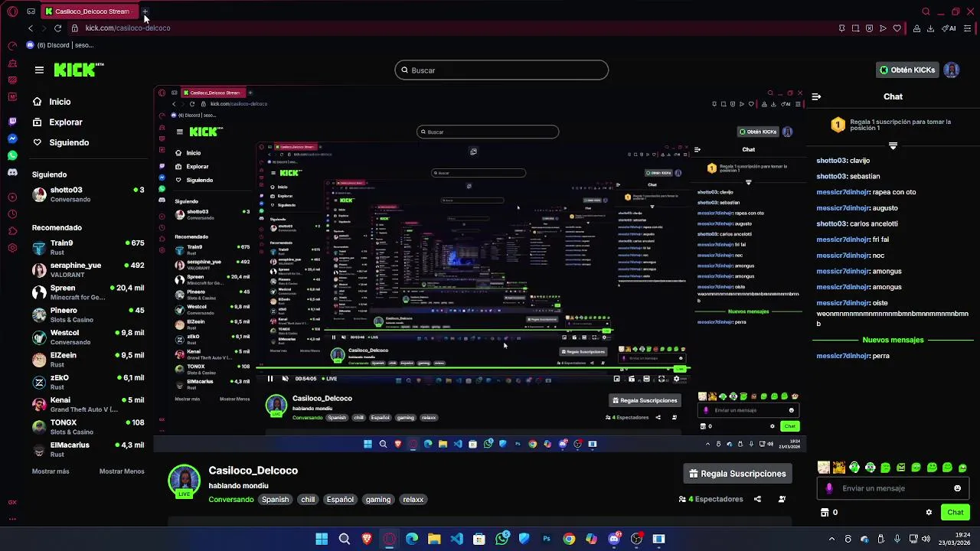Click the share icon beside 4 Espectadores
This screenshot has height=551, width=980.
[x=757, y=499]
